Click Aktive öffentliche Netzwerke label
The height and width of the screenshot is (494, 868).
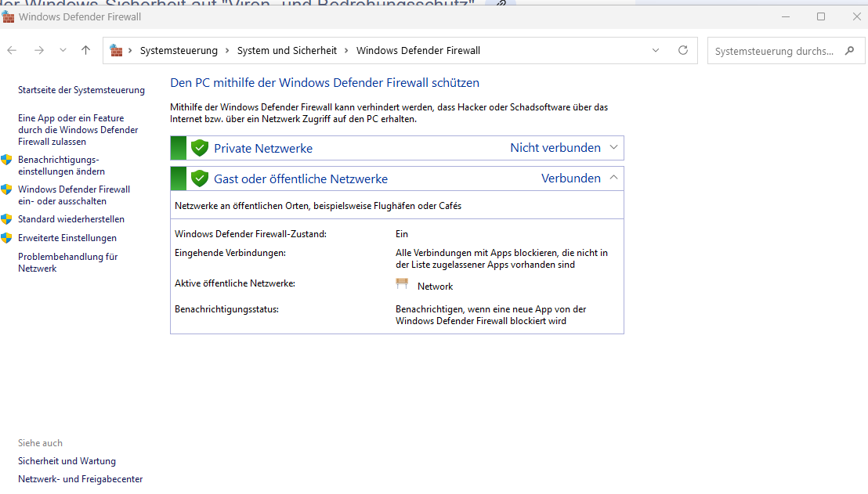pyautogui.click(x=235, y=283)
